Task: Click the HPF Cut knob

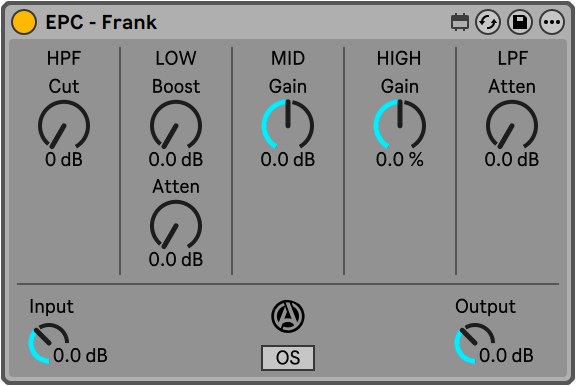Action: 64,126
